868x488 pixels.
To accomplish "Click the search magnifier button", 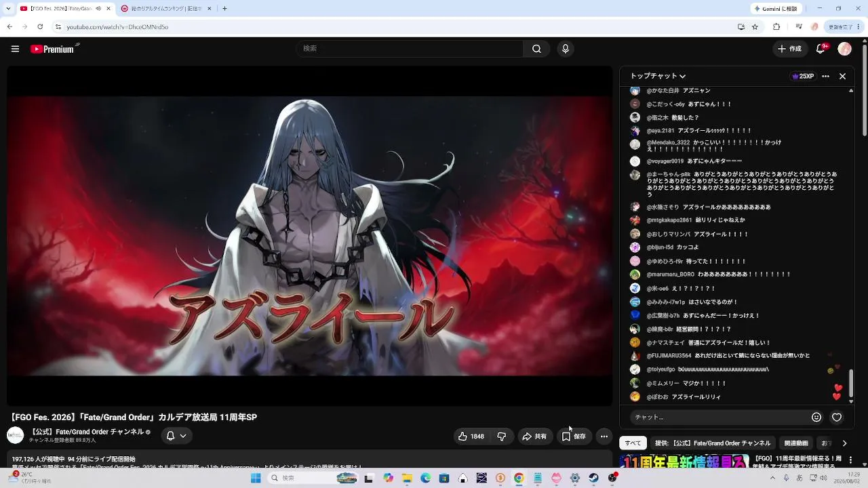I will click(x=536, y=49).
